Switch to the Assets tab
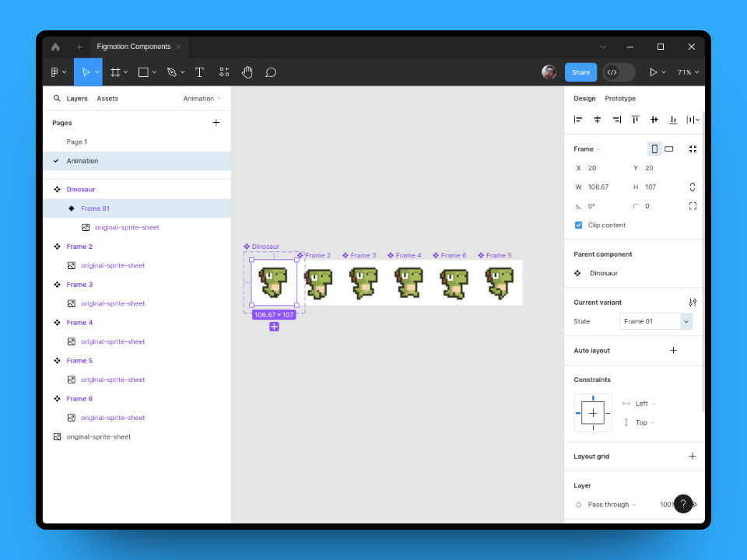Screen dimensions: 747x560 [x=107, y=99]
